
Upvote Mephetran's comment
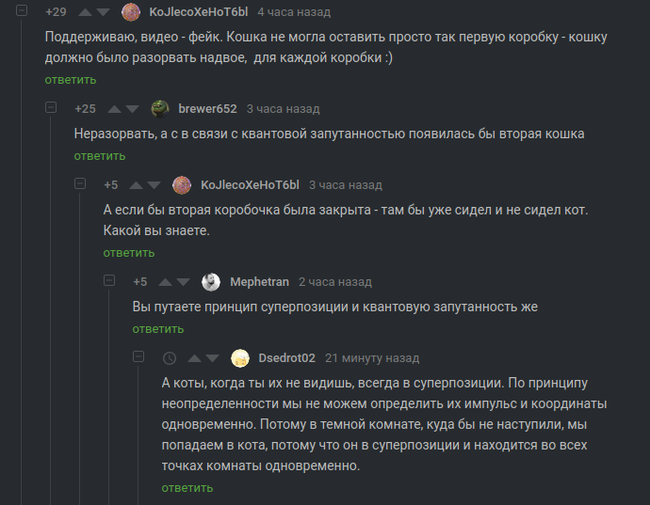pos(165,282)
